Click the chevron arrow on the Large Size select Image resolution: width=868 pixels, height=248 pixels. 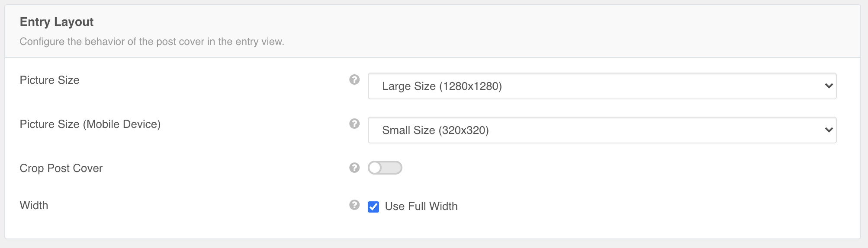tap(829, 86)
